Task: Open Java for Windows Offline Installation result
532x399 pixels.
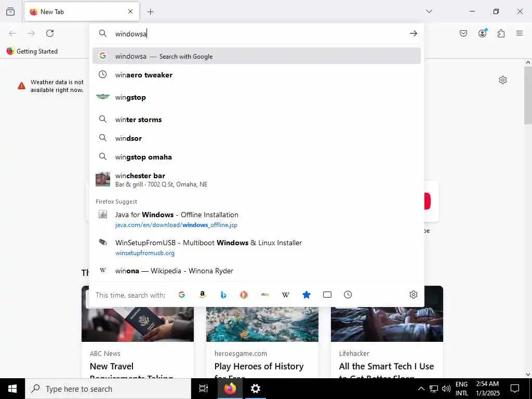Action: click(257, 220)
